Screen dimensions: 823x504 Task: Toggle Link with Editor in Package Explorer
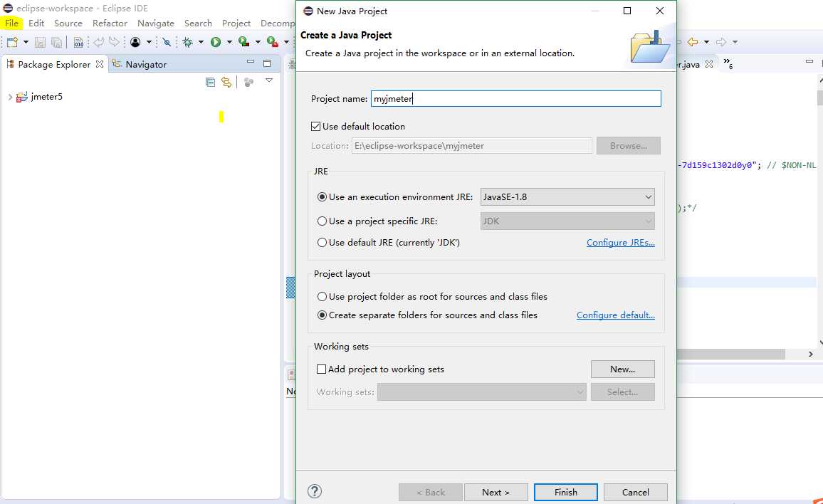(226, 82)
